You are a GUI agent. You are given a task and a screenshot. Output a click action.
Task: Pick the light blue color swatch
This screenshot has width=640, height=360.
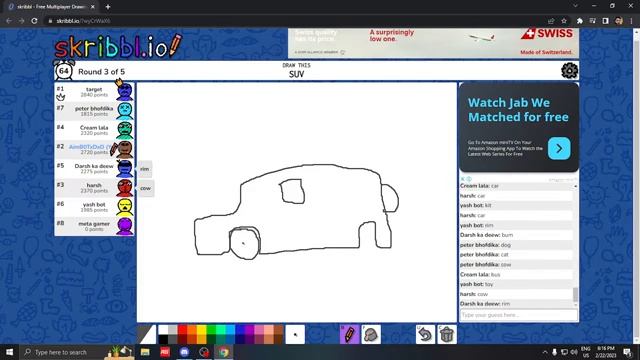(231, 330)
